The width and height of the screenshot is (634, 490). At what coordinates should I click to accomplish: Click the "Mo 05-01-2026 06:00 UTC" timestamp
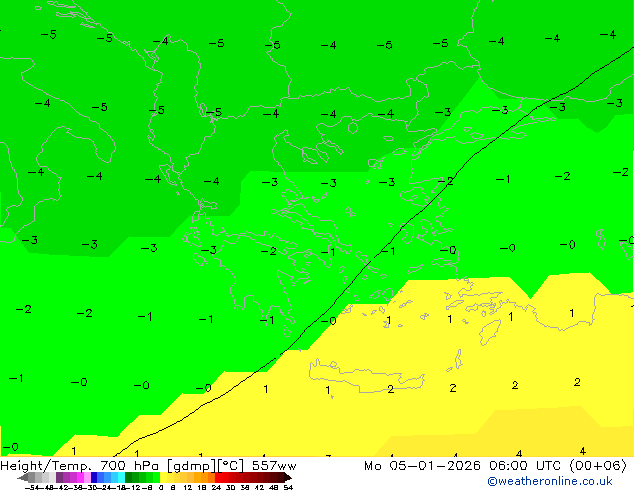click(x=464, y=466)
